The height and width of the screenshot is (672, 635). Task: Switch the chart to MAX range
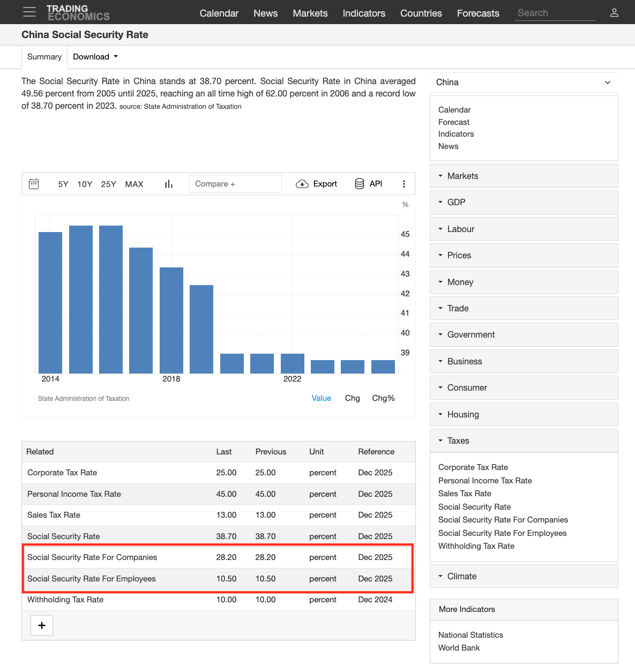pos(134,184)
